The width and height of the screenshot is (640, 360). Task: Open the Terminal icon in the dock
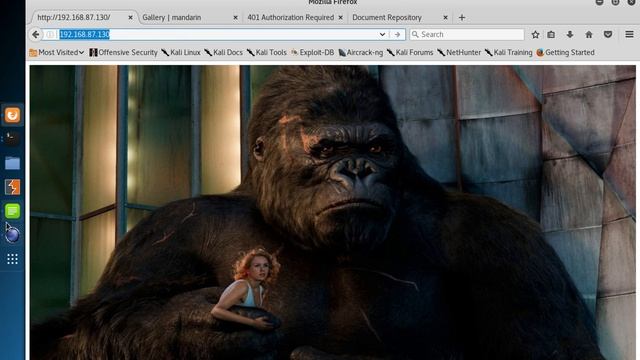12,139
